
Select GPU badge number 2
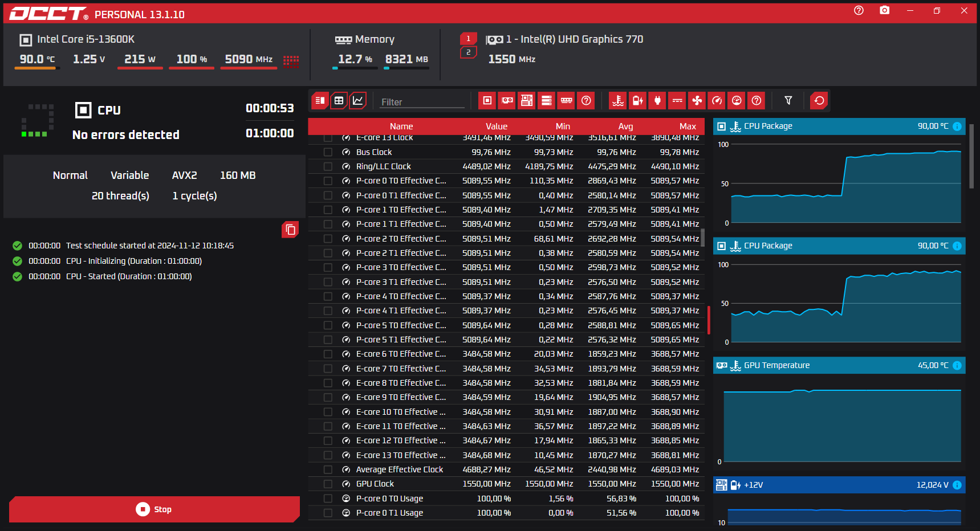coord(469,52)
